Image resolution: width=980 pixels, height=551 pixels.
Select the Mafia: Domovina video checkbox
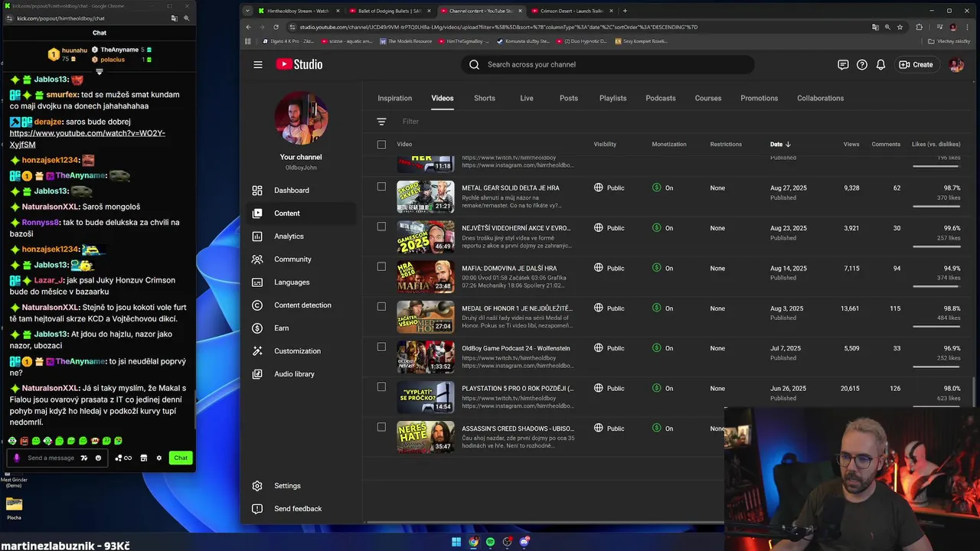(381, 266)
